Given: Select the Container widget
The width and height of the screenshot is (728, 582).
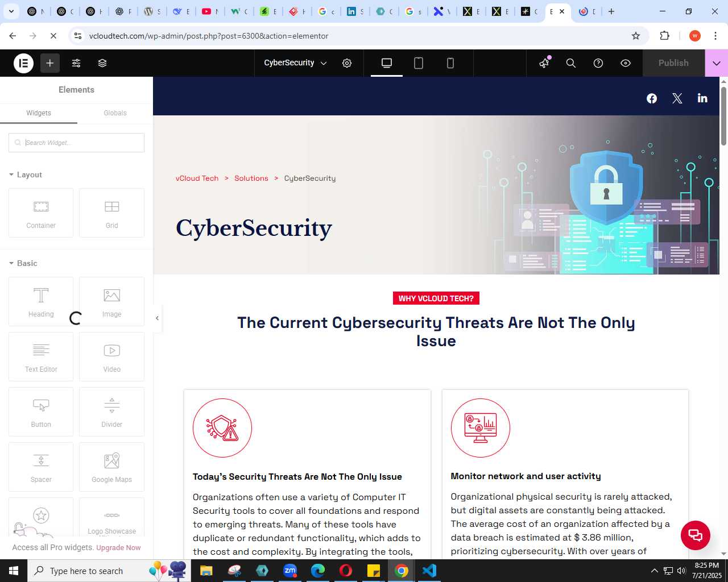Looking at the screenshot, I should [x=41, y=213].
